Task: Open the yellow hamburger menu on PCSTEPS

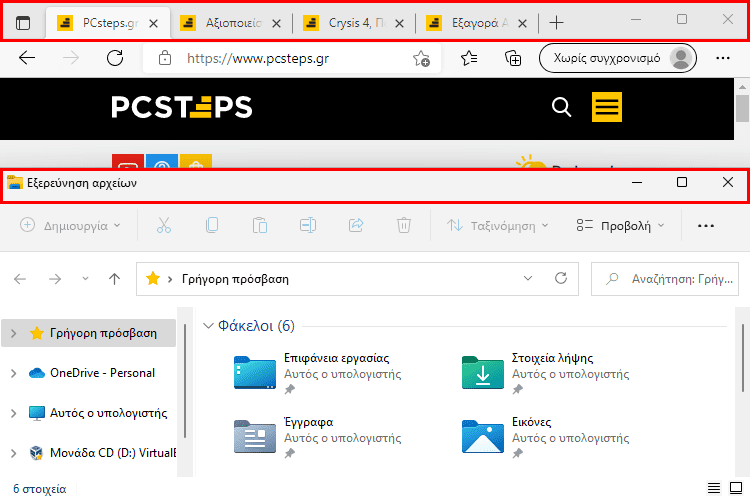Action: click(607, 107)
